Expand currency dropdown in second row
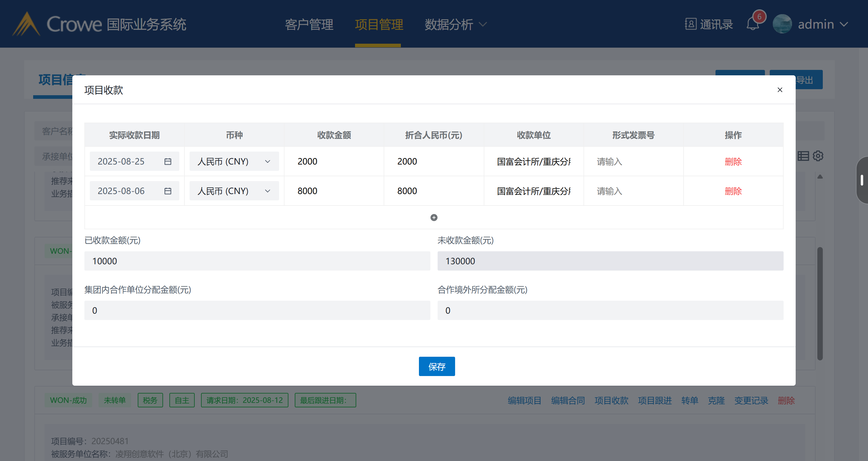Screen dimensions: 868x461 pyautogui.click(x=268, y=191)
